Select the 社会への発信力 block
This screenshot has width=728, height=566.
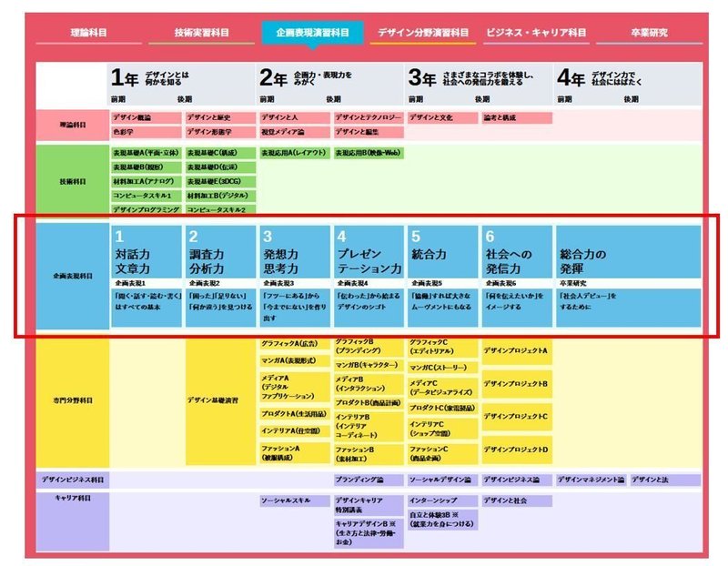pos(517,252)
